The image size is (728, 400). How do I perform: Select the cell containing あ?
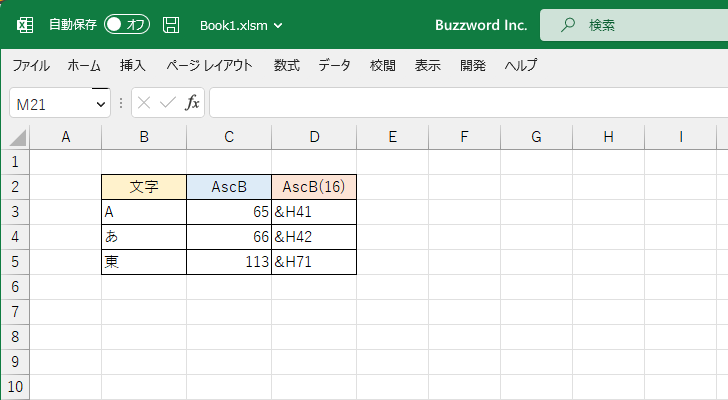(144, 237)
